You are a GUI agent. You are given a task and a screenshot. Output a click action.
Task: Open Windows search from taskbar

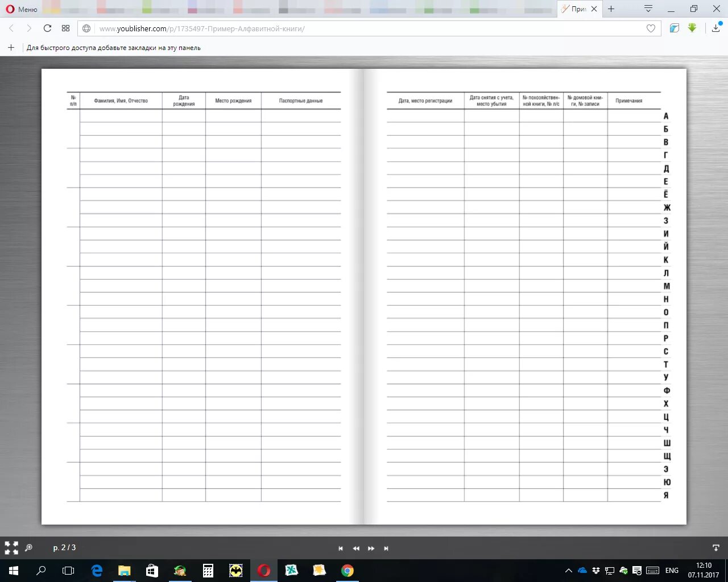pos(41,571)
